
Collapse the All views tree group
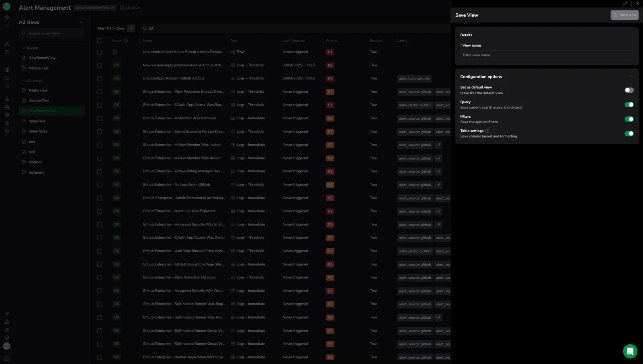(x=23, y=81)
